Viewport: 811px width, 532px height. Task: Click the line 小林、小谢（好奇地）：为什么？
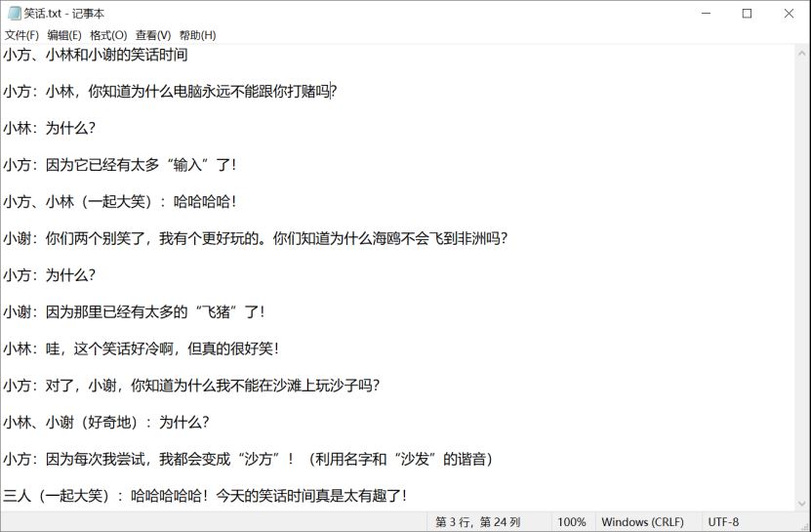[106, 422]
